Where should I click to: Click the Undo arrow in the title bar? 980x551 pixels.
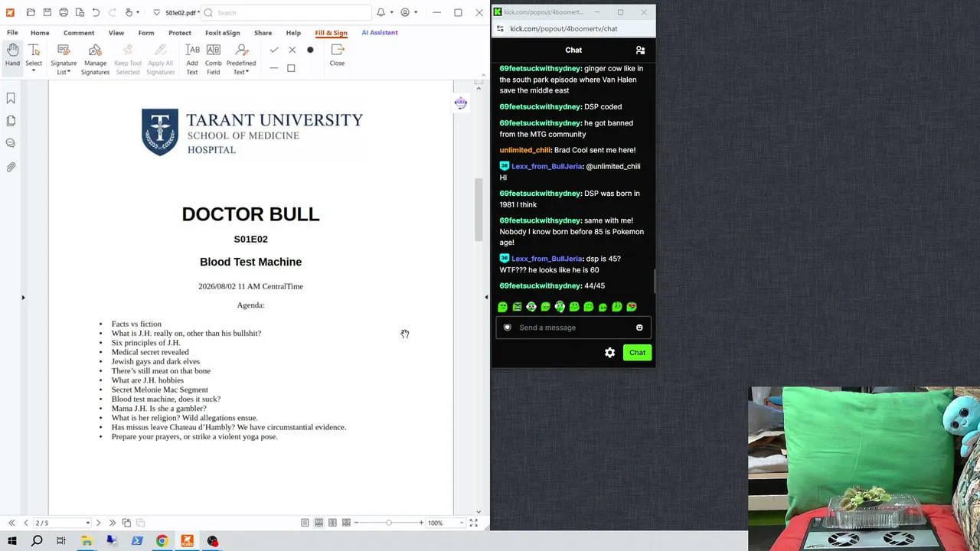tap(96, 12)
